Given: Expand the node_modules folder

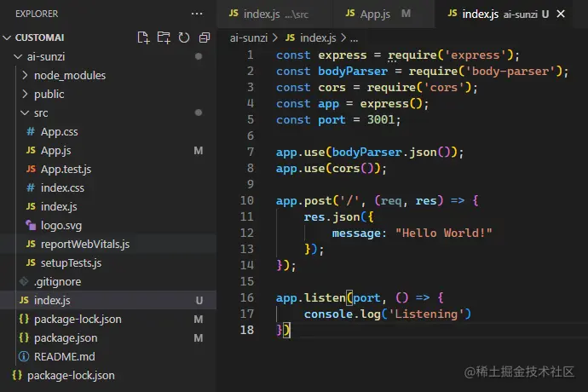Looking at the screenshot, I should [x=25, y=75].
